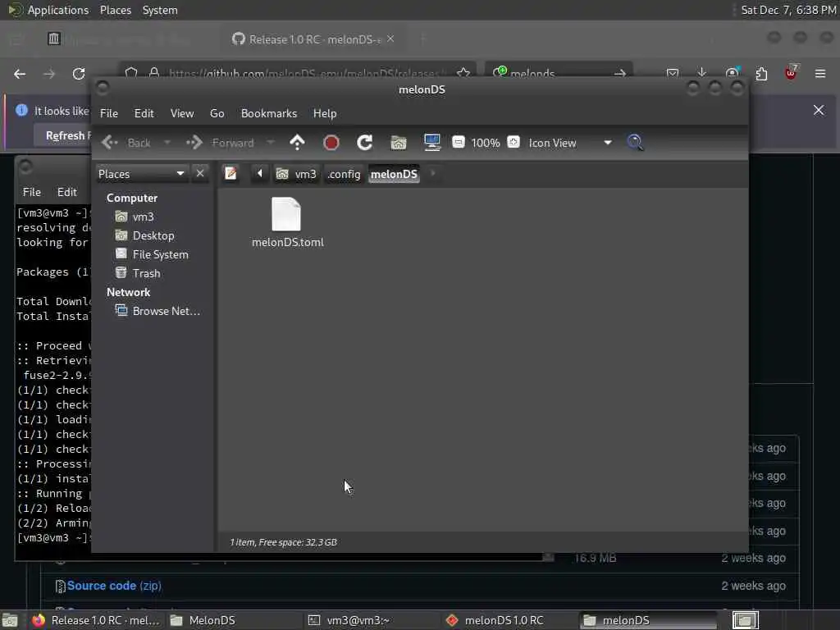
Task: Open the System menu in top panel
Action: [160, 10]
